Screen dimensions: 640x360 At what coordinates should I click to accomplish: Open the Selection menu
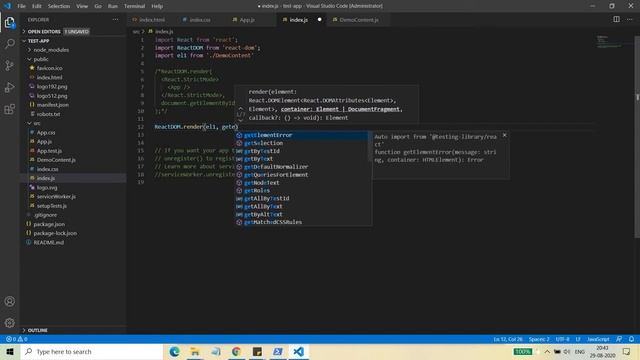point(59,6)
